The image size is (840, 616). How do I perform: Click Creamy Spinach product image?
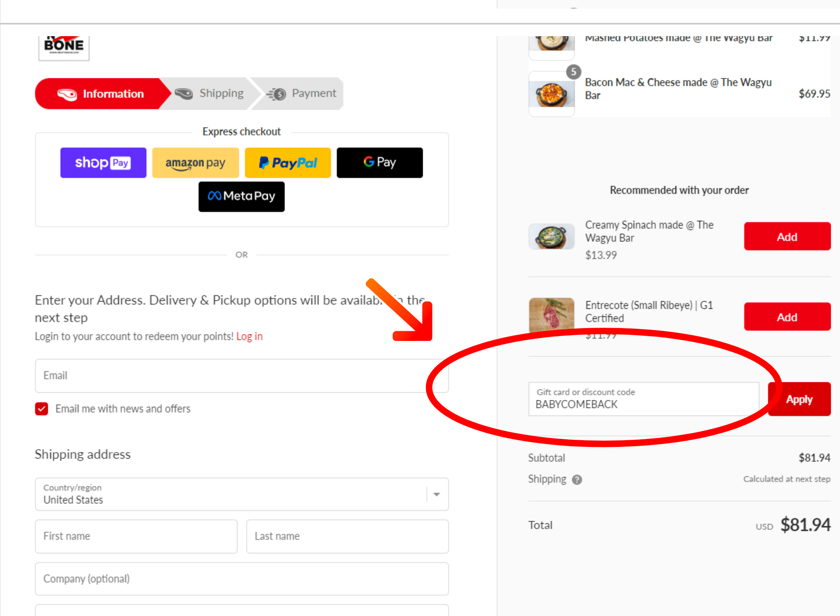(x=552, y=237)
